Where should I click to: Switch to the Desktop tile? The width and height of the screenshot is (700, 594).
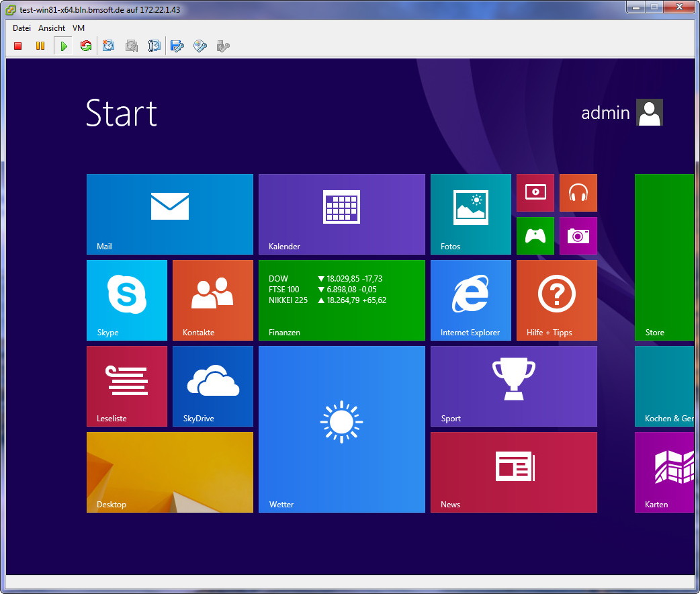click(170, 472)
